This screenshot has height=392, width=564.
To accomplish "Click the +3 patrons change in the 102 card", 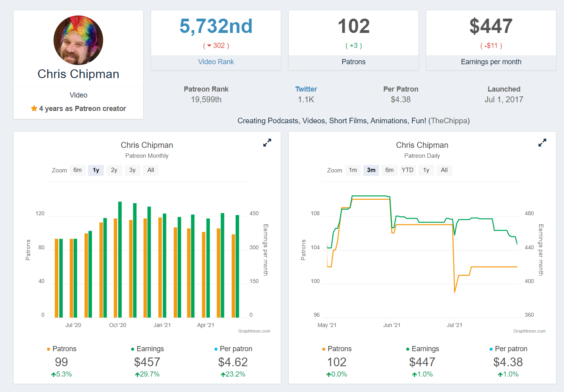I will [x=353, y=46].
